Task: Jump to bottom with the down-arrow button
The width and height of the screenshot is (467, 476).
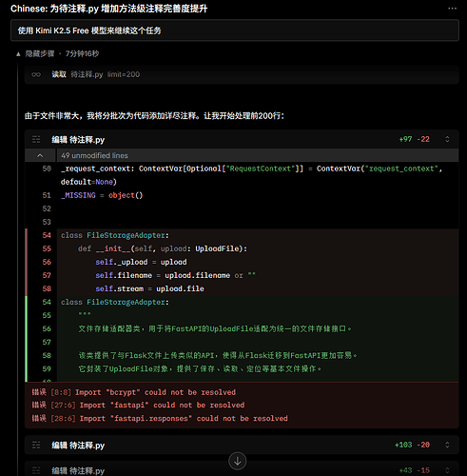Action: (238, 461)
